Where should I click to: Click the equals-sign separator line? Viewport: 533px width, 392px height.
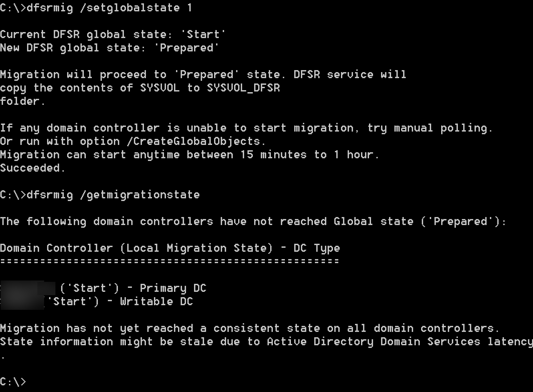click(170, 261)
